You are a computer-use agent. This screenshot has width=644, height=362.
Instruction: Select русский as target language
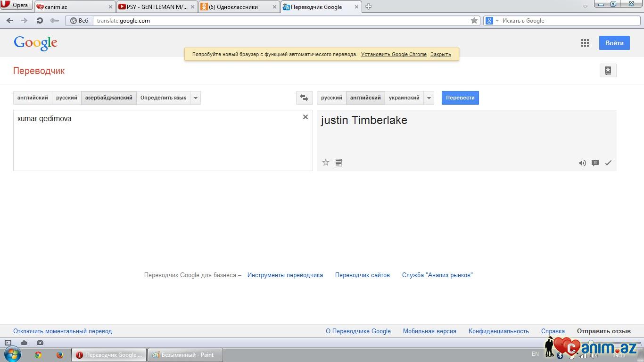pyautogui.click(x=331, y=98)
